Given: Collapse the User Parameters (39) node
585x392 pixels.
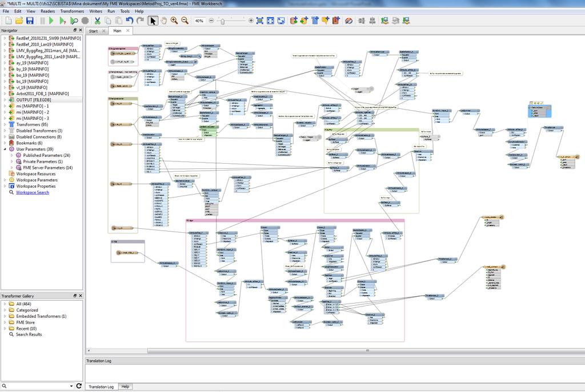Looking at the screenshot, I should click(5, 149).
